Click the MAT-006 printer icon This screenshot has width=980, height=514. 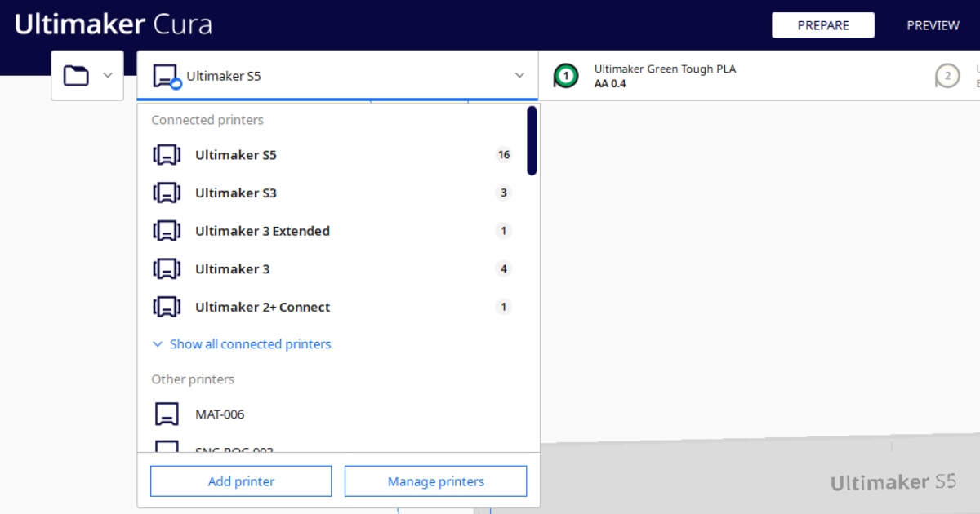click(167, 414)
